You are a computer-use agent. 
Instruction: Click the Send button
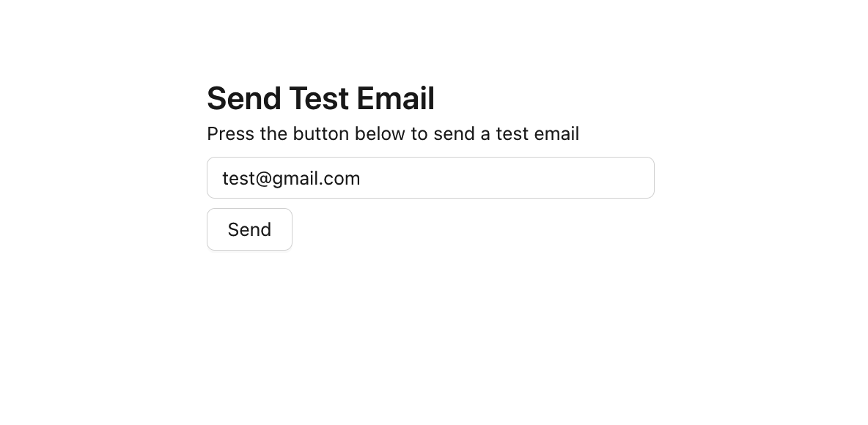249,229
